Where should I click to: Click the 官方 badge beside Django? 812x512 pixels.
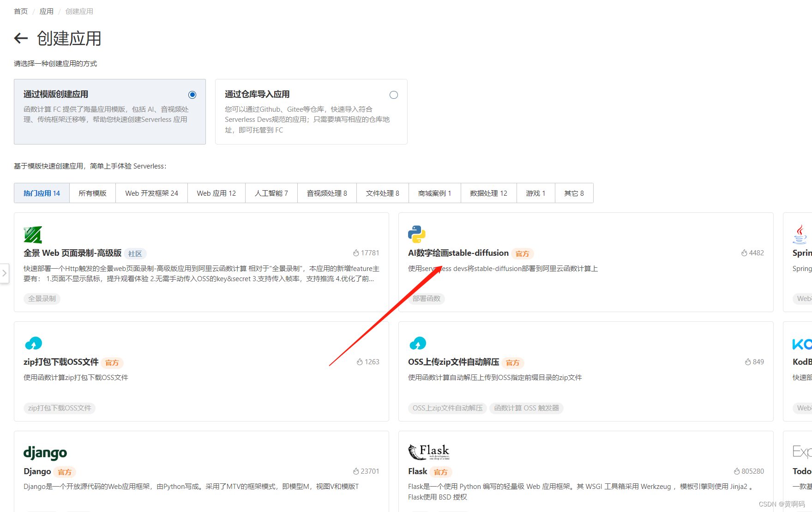65,472
